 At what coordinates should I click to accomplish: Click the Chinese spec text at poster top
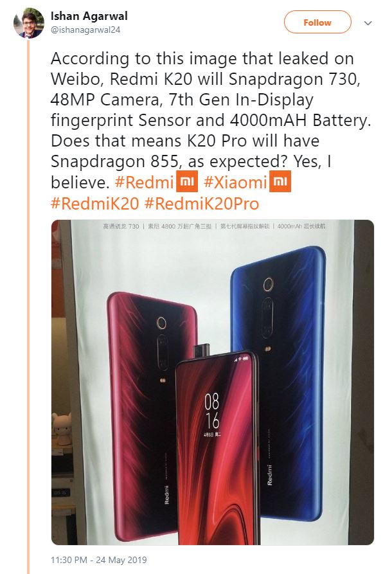coord(214,226)
